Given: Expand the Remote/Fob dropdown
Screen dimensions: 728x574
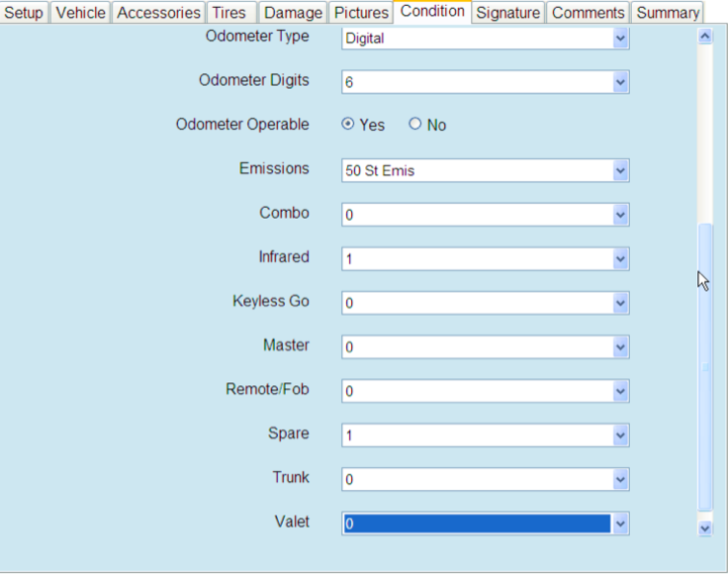Looking at the screenshot, I should pos(620,391).
